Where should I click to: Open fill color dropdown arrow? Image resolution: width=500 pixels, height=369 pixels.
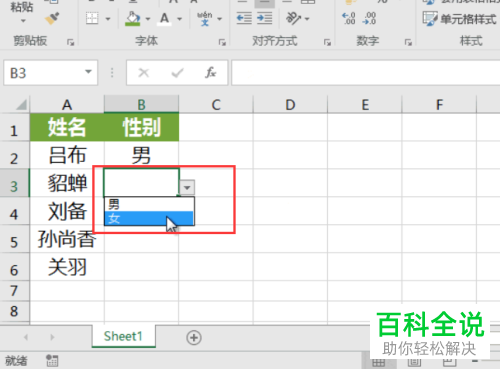(148, 19)
